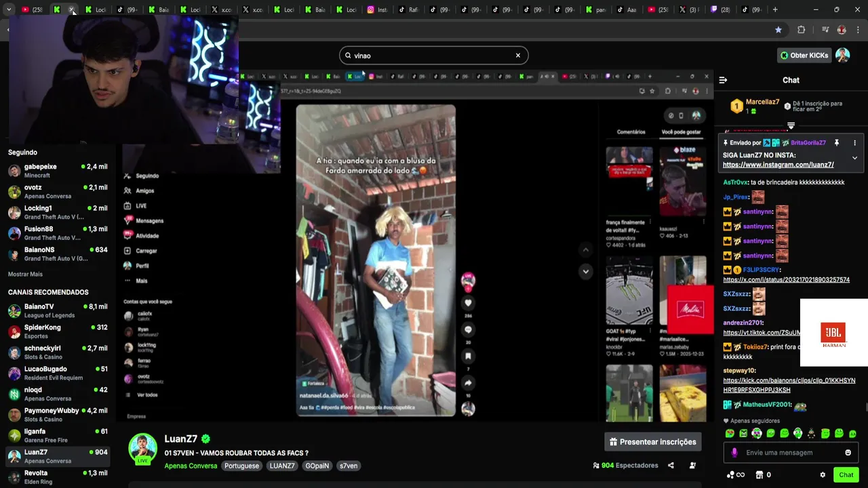Focus the Envie uma mensagem field

click(x=792, y=453)
